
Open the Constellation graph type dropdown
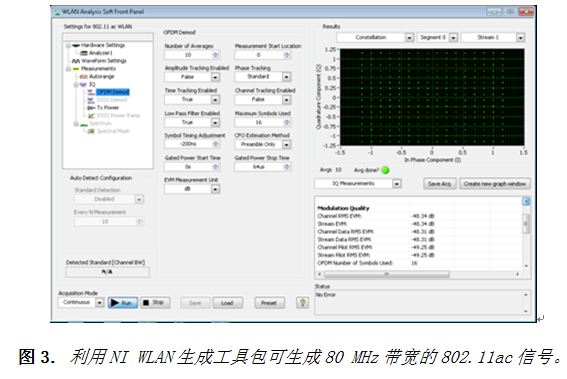(x=409, y=38)
